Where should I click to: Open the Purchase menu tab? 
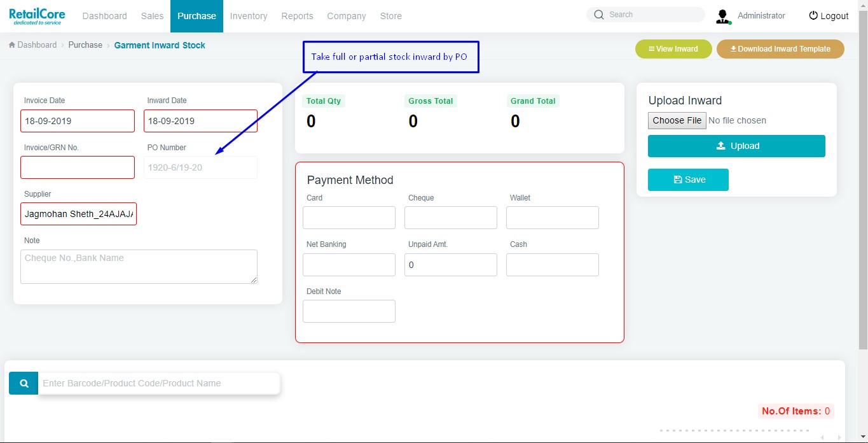pos(196,16)
